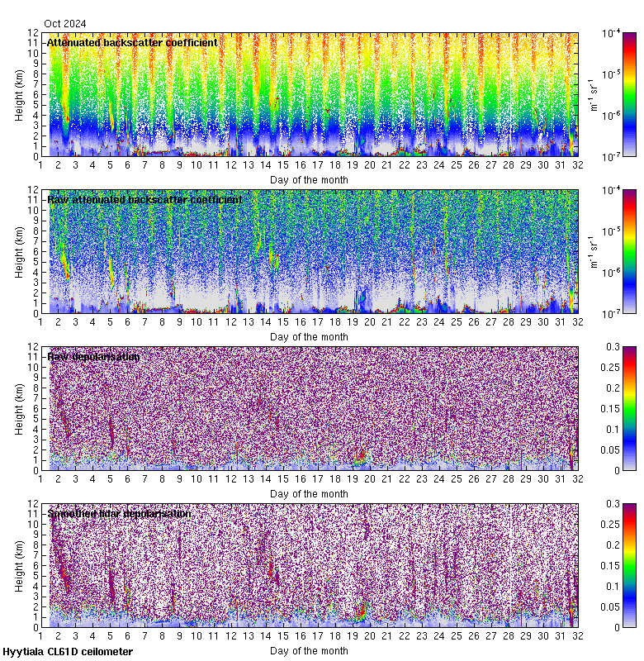Select the "Height (km)" label of the top plot

point(19,94)
